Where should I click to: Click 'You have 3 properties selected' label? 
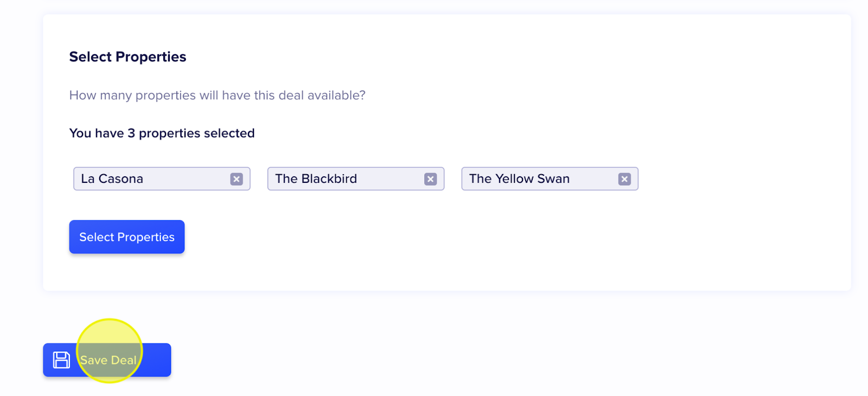point(162,133)
